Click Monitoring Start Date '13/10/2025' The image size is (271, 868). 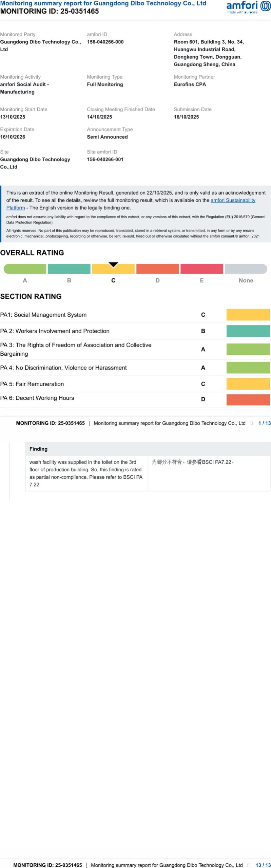13,117
